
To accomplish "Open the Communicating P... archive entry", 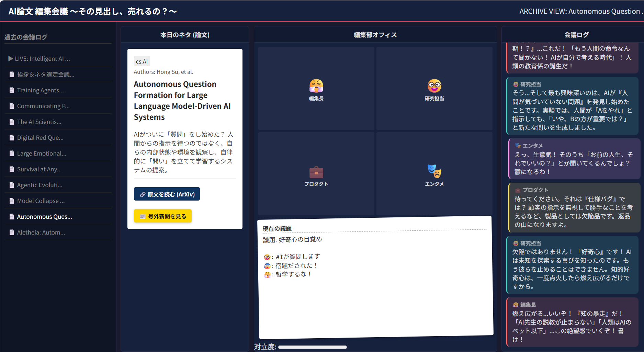I will (43, 106).
